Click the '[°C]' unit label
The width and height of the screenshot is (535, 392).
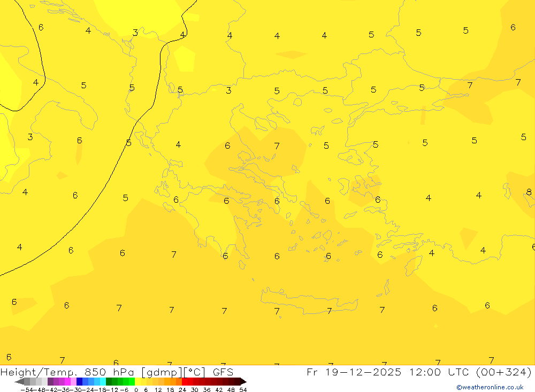[195, 372]
